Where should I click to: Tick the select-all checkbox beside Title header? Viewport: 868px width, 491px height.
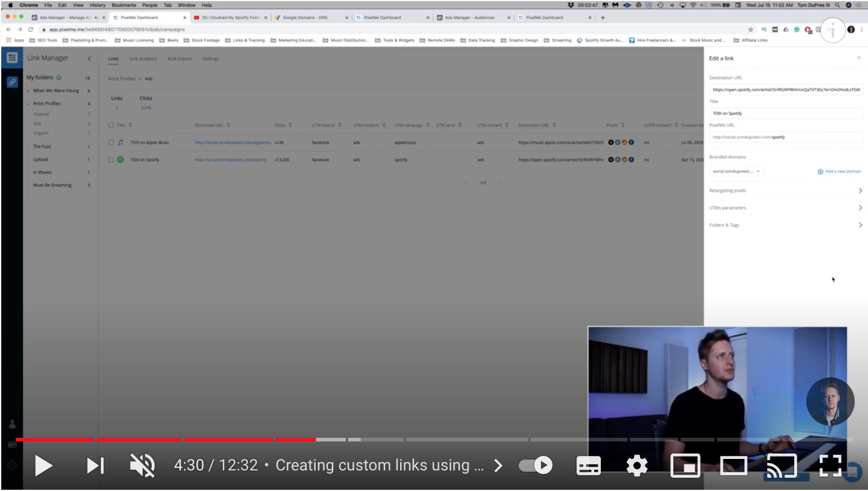[x=111, y=125]
